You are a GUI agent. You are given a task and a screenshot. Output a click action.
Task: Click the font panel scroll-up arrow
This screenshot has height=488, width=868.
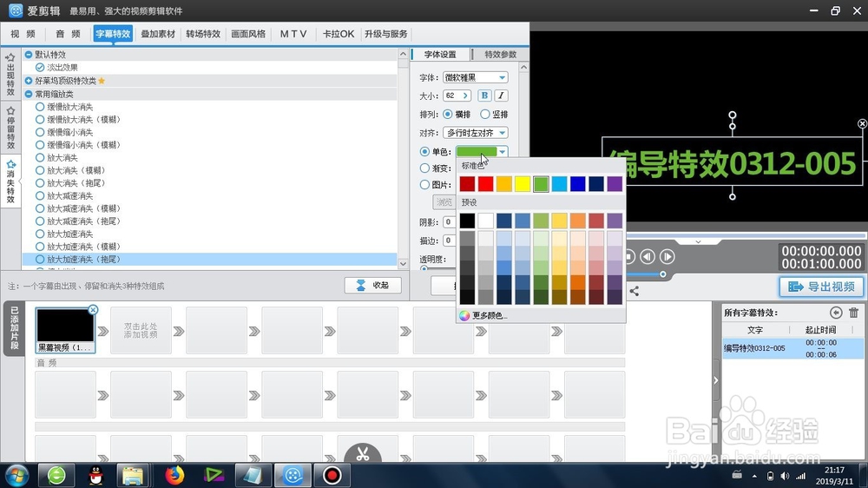pos(523,67)
